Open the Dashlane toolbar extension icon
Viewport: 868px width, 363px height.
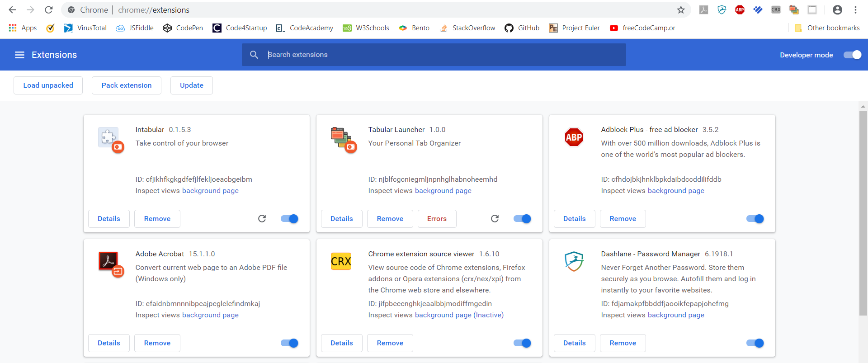[722, 9]
